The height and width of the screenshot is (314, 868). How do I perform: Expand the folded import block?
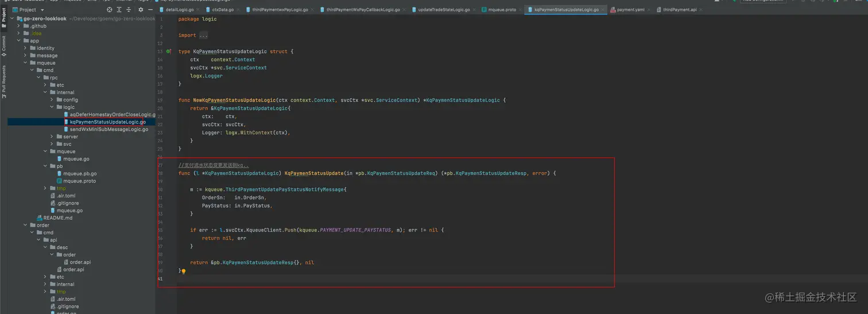pos(203,36)
